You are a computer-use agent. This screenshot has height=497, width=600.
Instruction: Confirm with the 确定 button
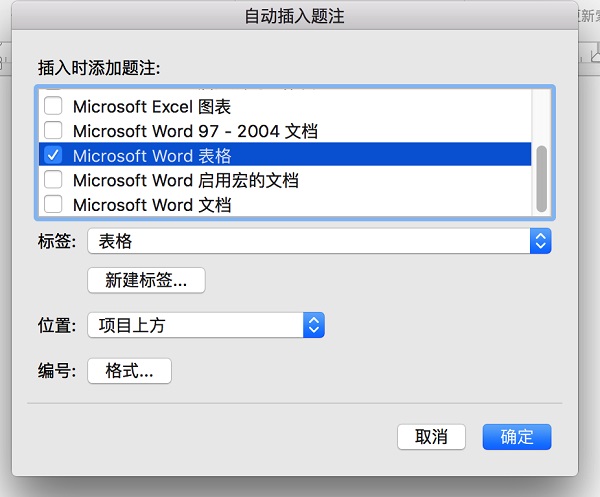click(x=517, y=437)
